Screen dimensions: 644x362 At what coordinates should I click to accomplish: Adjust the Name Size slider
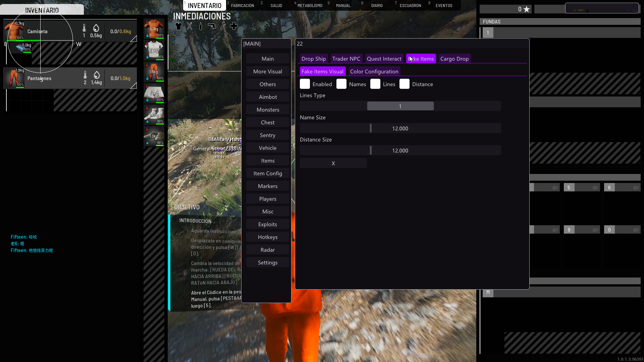coord(371,128)
